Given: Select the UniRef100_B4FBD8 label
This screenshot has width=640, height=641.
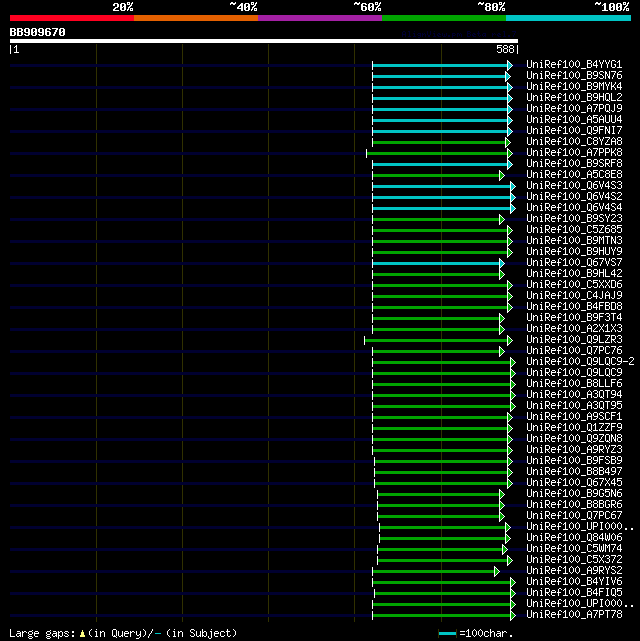Looking at the screenshot, I should [574, 307].
